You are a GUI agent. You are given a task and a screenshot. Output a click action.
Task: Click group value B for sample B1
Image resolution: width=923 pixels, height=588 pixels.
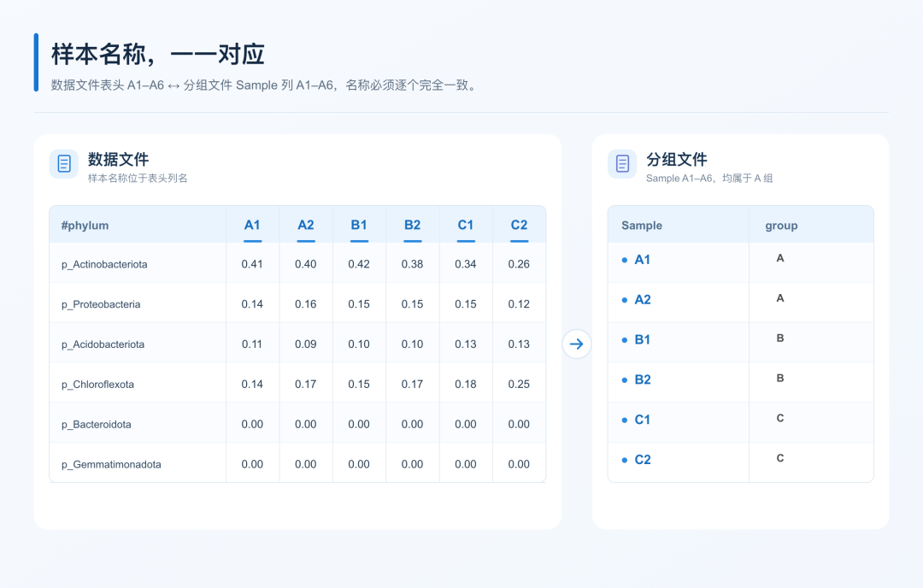click(x=780, y=338)
